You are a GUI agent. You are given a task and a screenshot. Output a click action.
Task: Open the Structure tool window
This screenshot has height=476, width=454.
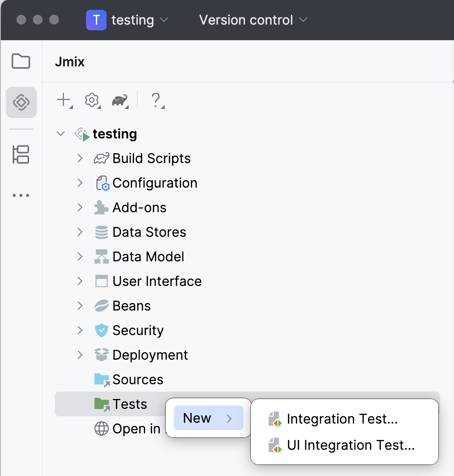point(21,154)
